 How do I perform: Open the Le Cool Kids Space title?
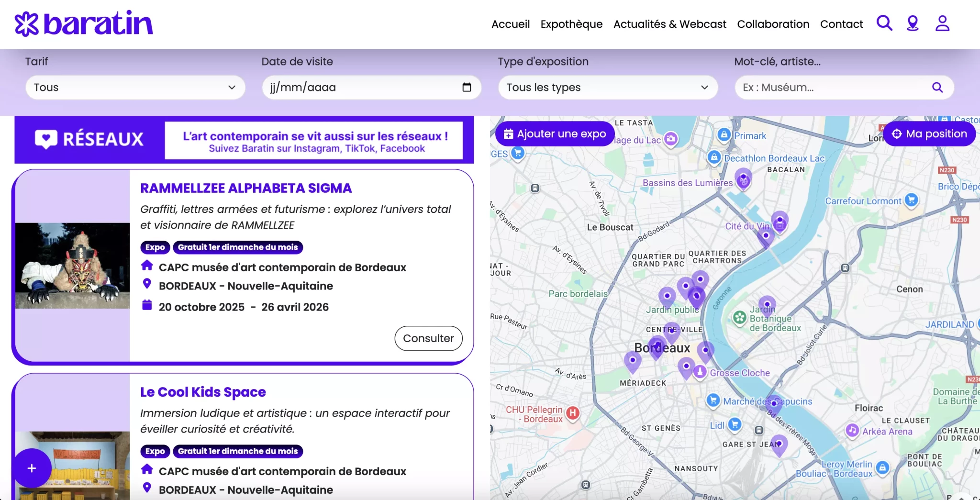(x=203, y=392)
